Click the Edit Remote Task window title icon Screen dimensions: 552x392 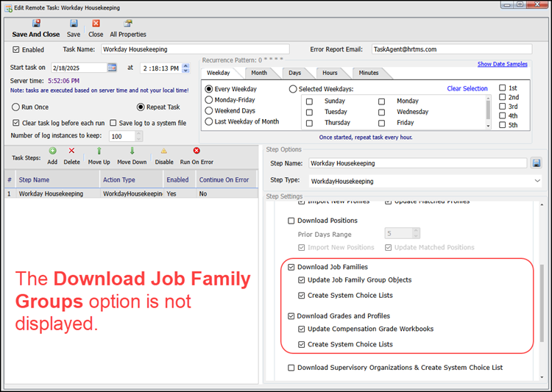8,8
